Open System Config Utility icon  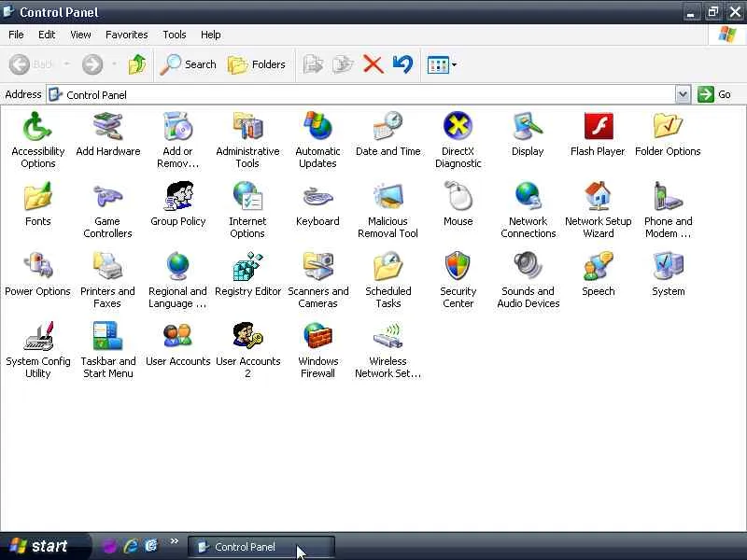pos(37,336)
